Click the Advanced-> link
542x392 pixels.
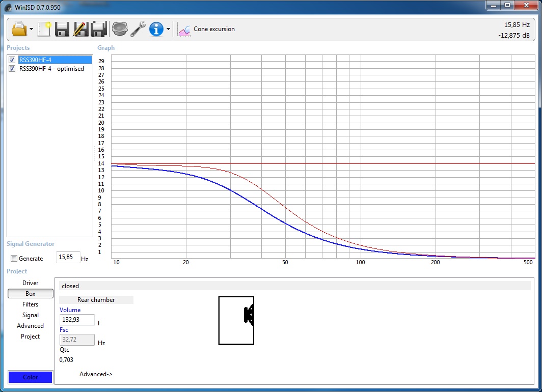pyautogui.click(x=96, y=374)
